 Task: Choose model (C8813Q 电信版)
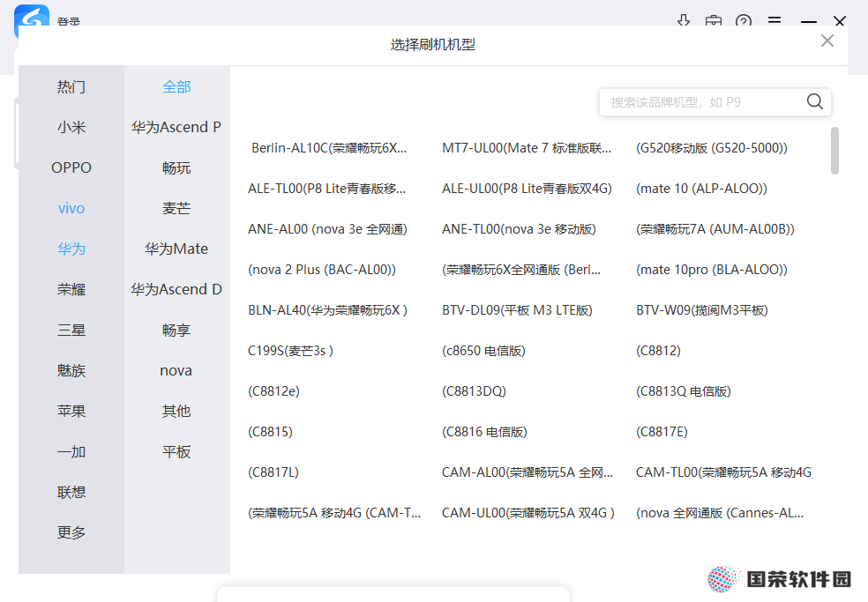[x=683, y=391]
